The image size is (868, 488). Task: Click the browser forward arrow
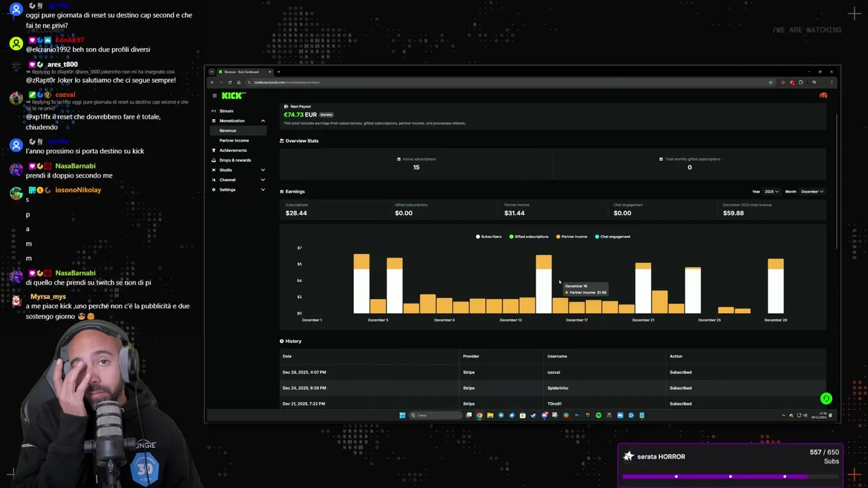pyautogui.click(x=221, y=82)
